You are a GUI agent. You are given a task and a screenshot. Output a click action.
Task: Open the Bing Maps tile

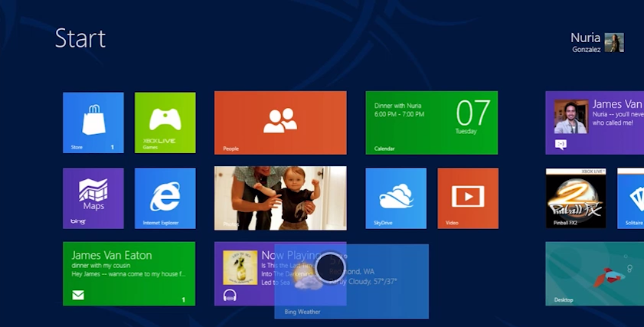click(93, 198)
